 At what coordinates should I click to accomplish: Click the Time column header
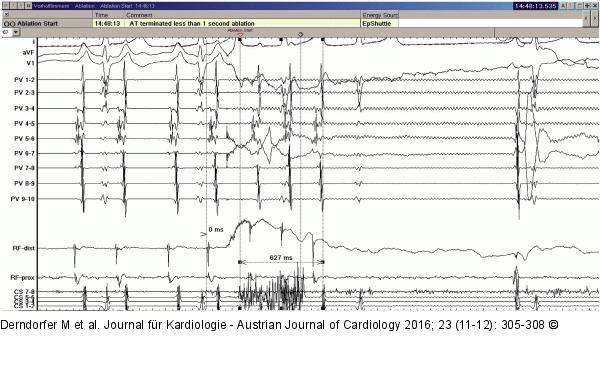pos(101,15)
